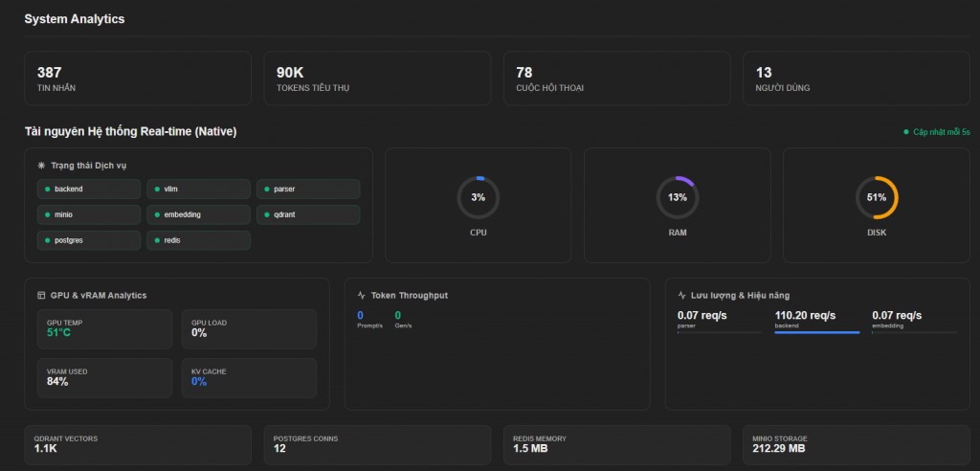Click the Tài nguyên Hệ thống Real-time heading

click(x=130, y=131)
